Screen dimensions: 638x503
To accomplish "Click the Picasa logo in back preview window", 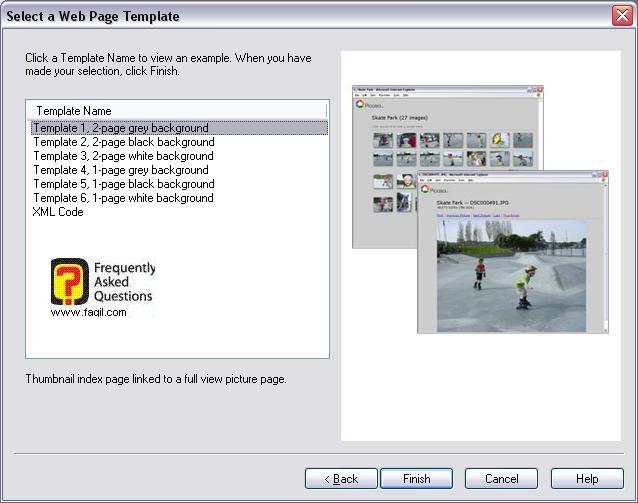I will 360,103.
